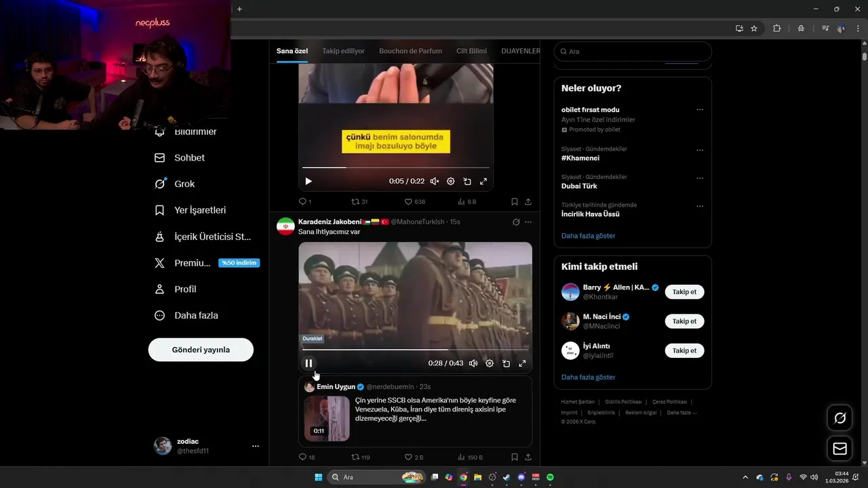Share the top video post

[528, 202]
